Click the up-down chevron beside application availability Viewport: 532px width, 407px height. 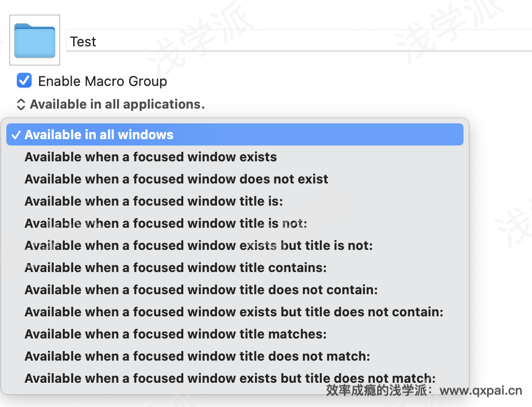tap(21, 104)
